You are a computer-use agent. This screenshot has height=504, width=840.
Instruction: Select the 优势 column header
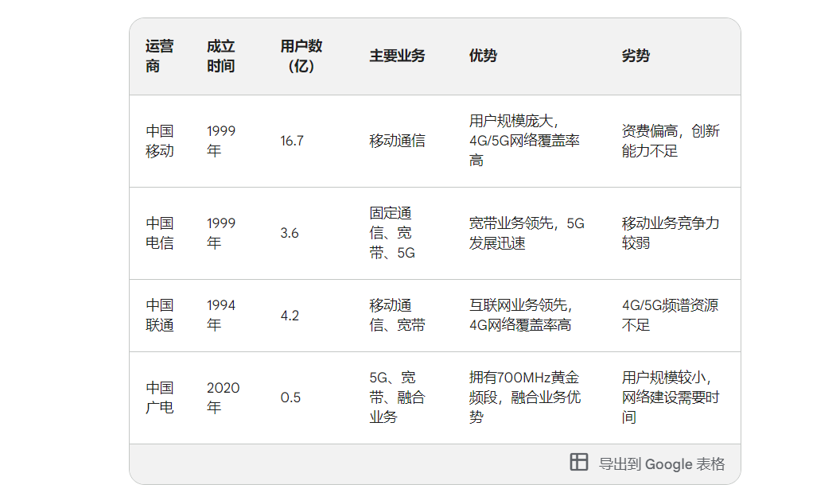pos(483,56)
